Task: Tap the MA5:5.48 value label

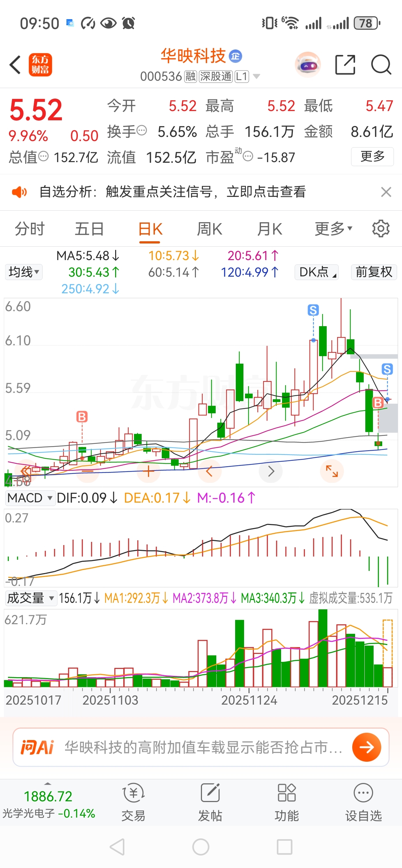Action: pos(88,256)
